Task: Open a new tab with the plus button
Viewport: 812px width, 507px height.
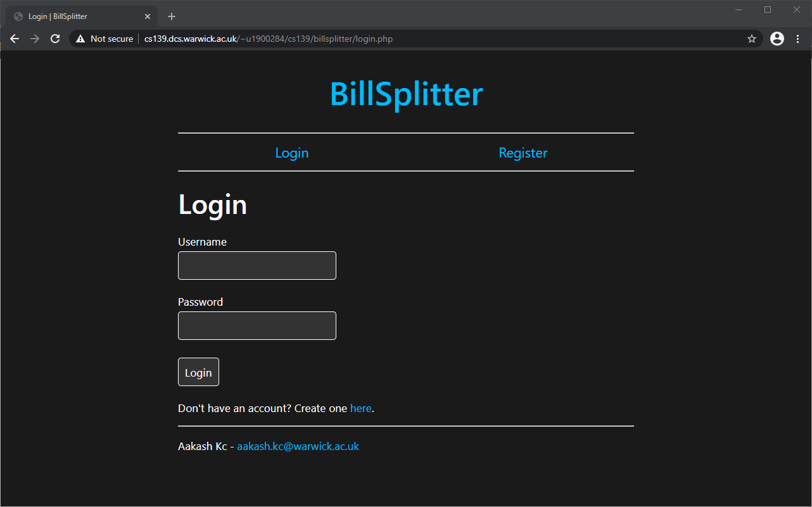Action: [x=172, y=16]
